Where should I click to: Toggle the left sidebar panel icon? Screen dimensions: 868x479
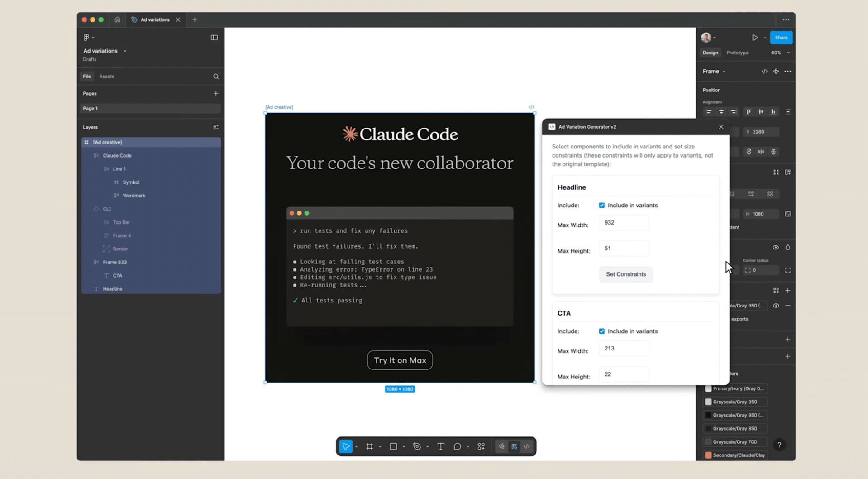pos(215,38)
